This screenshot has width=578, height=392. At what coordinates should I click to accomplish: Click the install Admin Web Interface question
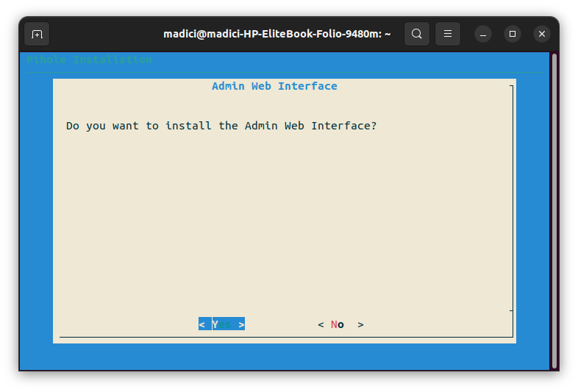pos(221,126)
